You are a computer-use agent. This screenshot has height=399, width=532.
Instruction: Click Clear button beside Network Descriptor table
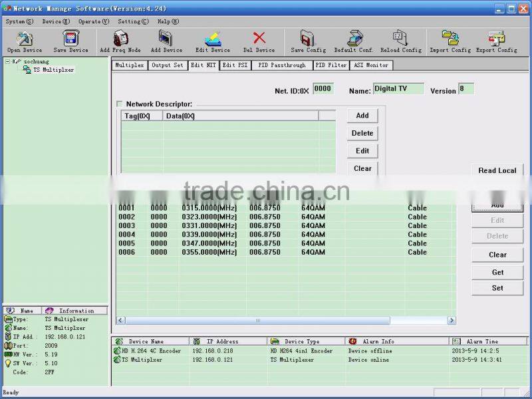tap(362, 169)
